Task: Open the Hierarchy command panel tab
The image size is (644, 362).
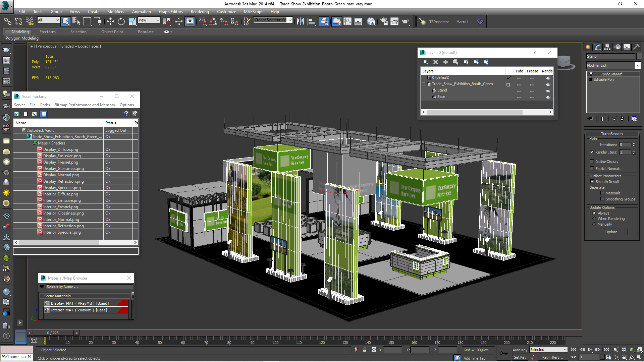Action: 607,47
